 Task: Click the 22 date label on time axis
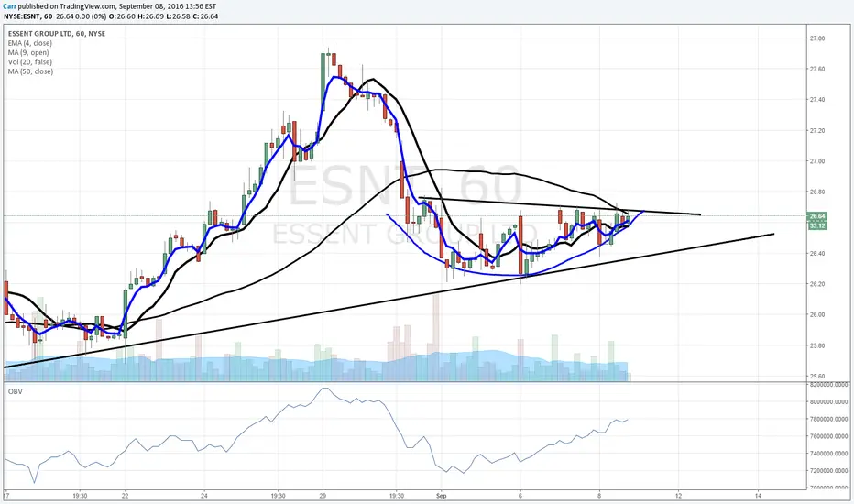[x=126, y=496]
